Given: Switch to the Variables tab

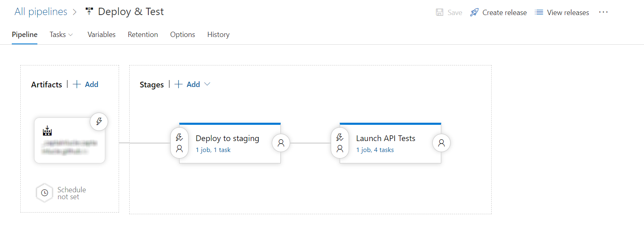Looking at the screenshot, I should (102, 35).
